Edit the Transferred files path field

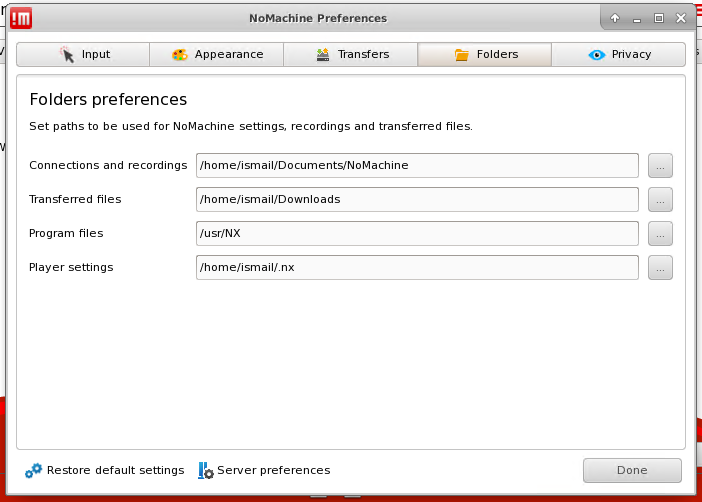(417, 200)
